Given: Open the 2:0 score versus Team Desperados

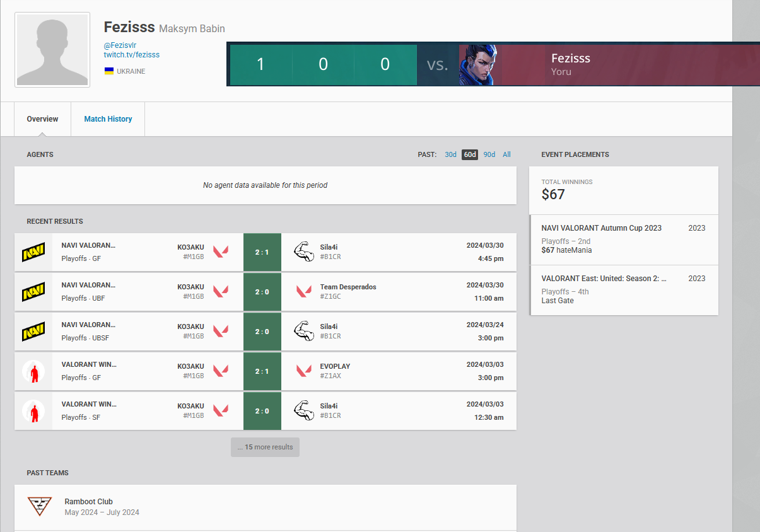Looking at the screenshot, I should tap(262, 292).
